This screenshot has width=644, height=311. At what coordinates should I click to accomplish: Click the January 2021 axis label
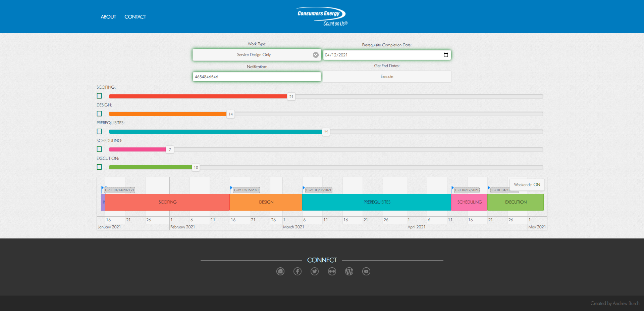109,227
